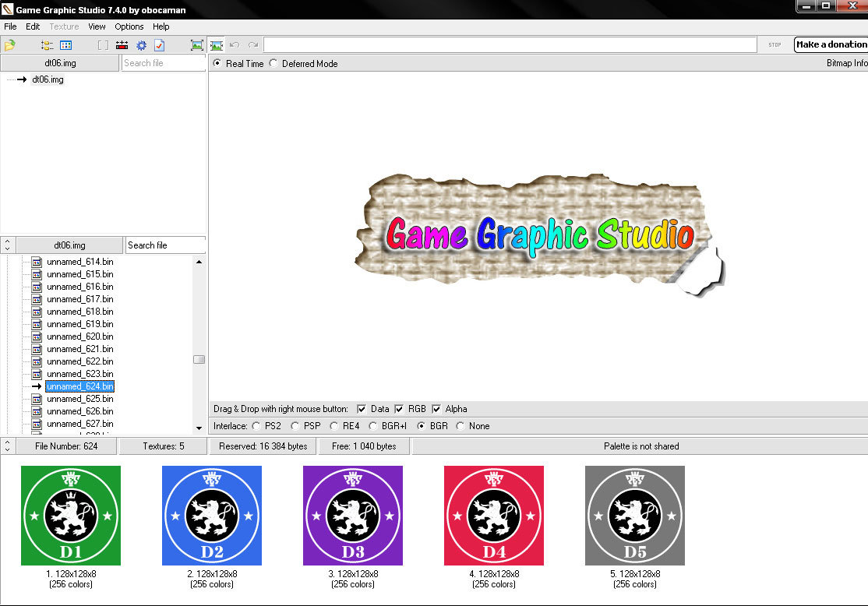Open settings via the blue gear icon
Screen dimensions: 868x606
pos(141,45)
